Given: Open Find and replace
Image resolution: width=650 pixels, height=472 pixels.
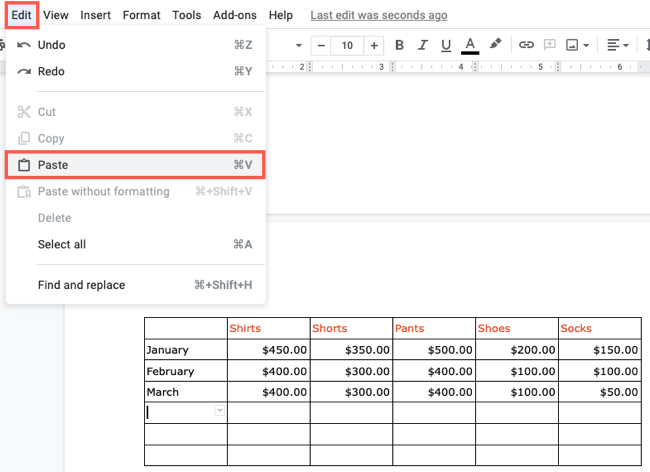Looking at the screenshot, I should pos(81,285).
